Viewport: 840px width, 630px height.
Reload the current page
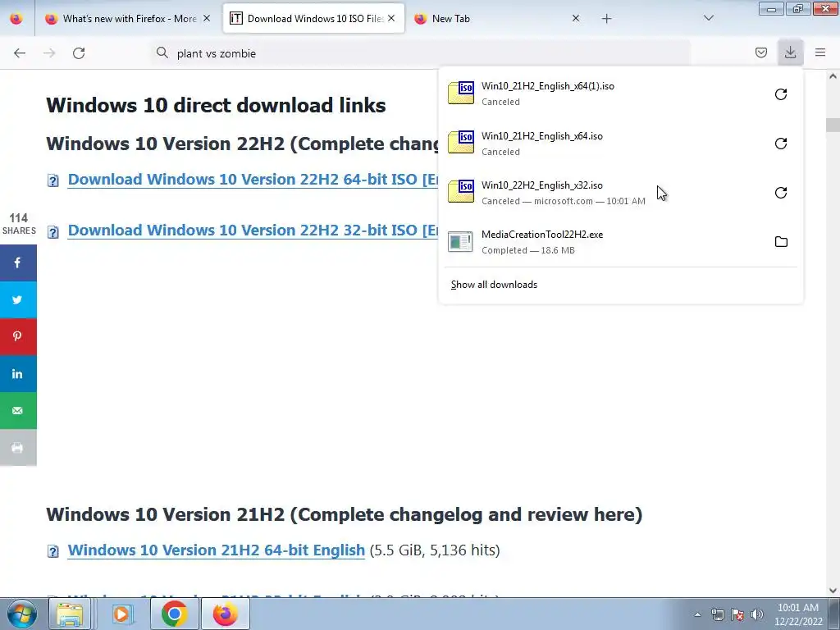79,53
